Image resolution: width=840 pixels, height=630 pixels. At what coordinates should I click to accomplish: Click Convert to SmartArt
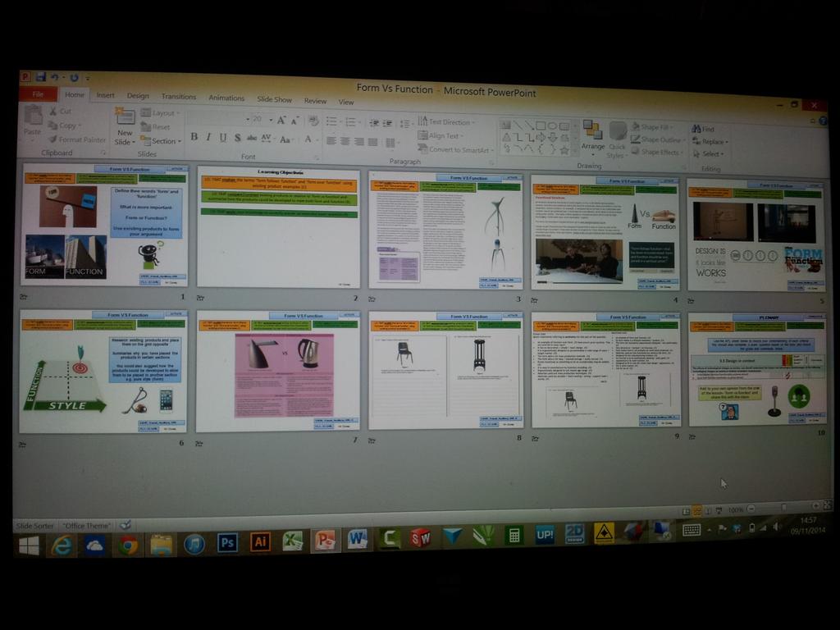455,150
